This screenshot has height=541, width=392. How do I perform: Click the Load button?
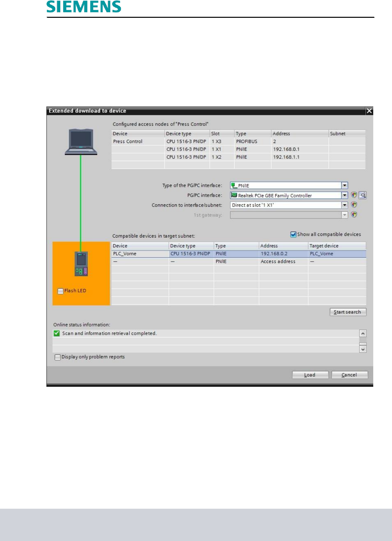[x=310, y=375]
